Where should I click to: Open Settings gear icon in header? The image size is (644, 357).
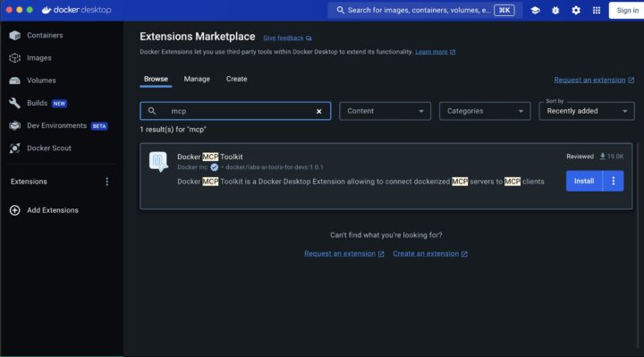click(576, 10)
